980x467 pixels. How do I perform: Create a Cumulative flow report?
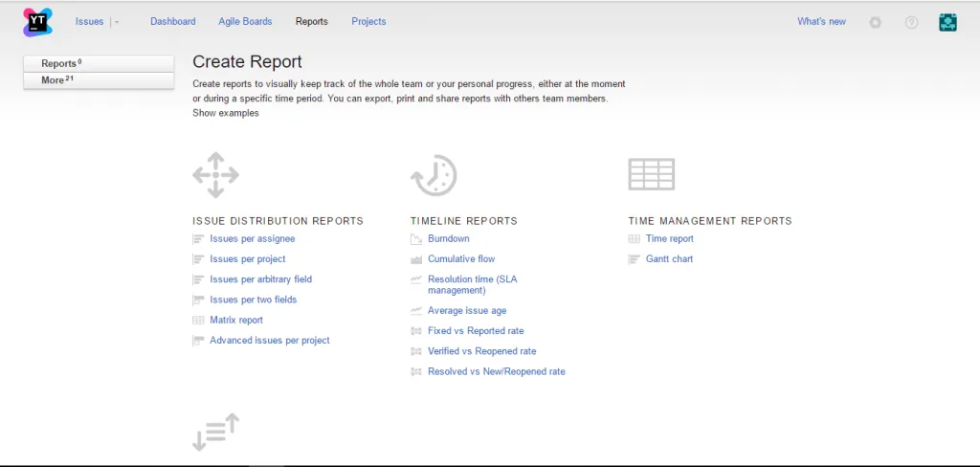[461, 258]
